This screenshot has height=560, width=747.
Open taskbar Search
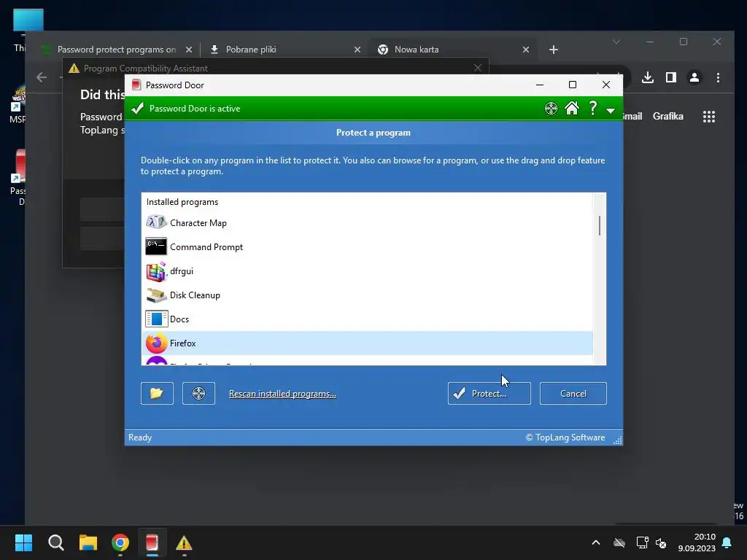click(55, 542)
